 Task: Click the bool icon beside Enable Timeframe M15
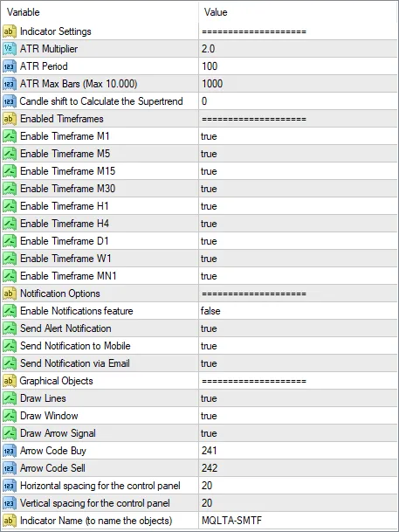(x=10, y=171)
